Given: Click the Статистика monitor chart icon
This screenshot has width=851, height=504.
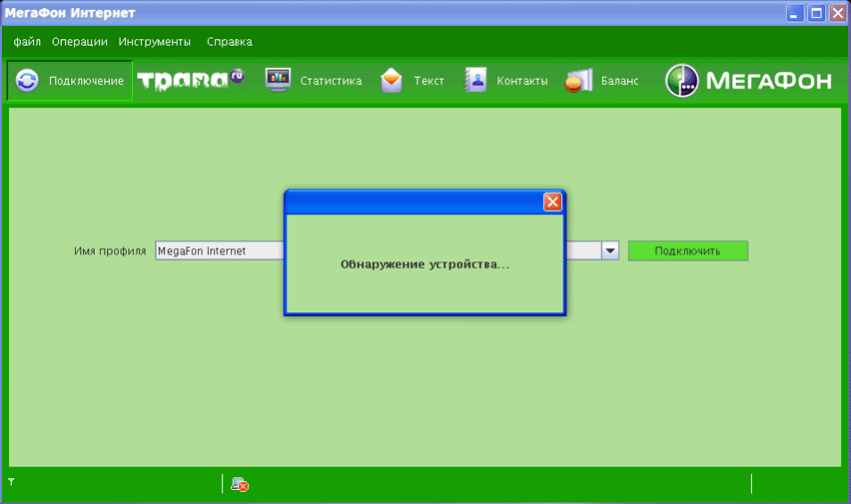Looking at the screenshot, I should (x=278, y=80).
